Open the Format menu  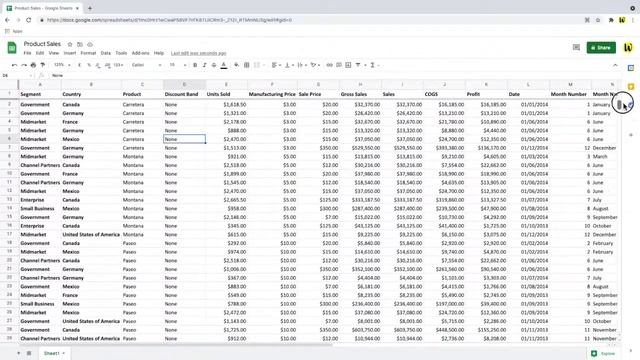[88, 53]
